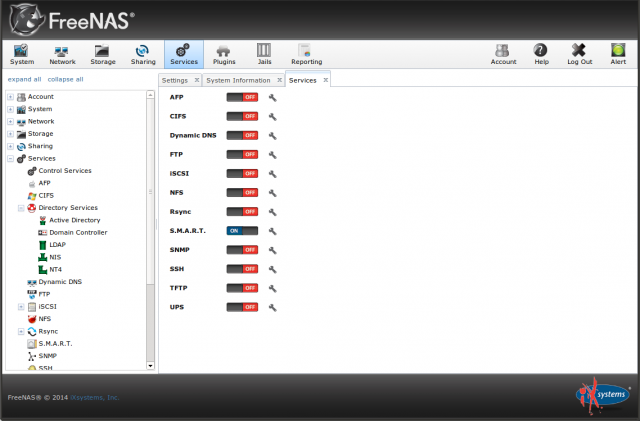The image size is (640, 421).
Task: Expand the System tree node
Action: (x=11, y=109)
